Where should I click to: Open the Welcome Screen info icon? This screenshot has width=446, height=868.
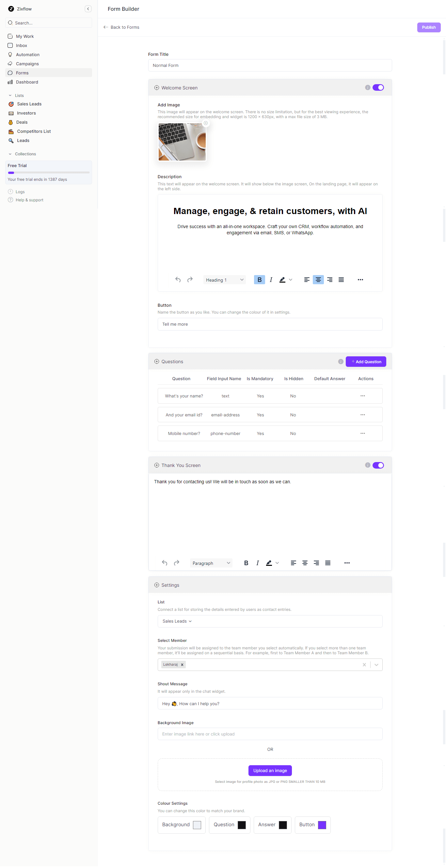point(368,87)
